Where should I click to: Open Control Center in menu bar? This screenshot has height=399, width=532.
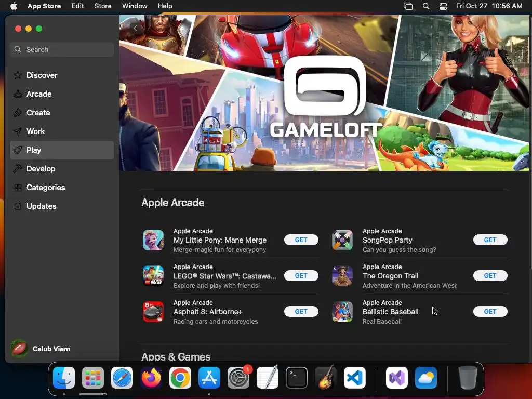click(x=443, y=6)
